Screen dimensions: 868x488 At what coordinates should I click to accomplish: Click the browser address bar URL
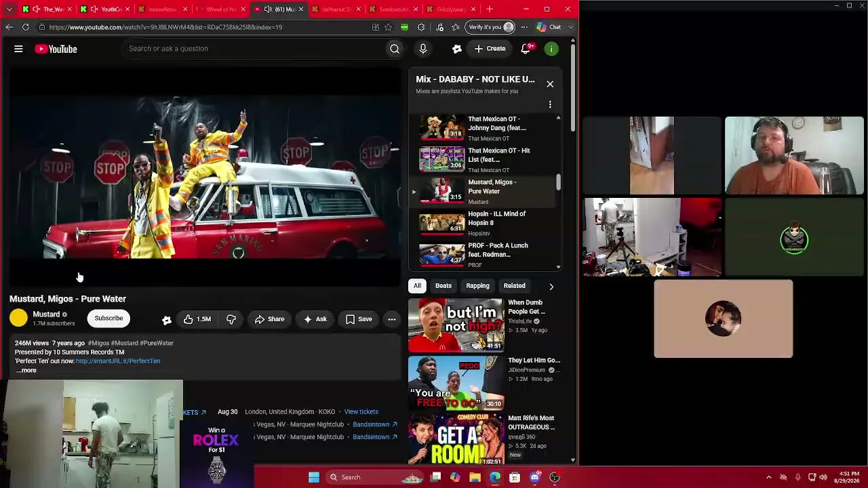point(165,27)
